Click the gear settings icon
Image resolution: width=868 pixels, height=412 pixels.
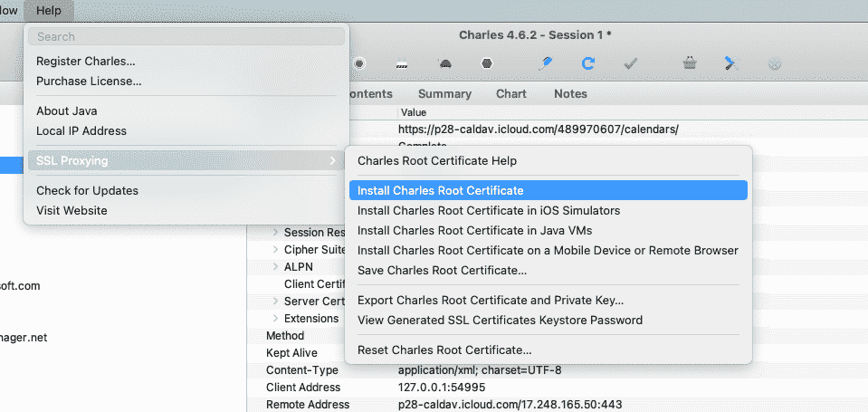pyautogui.click(x=775, y=64)
